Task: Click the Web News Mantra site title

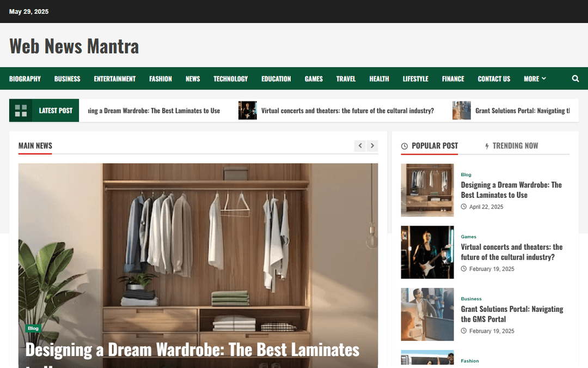Action: [74, 46]
